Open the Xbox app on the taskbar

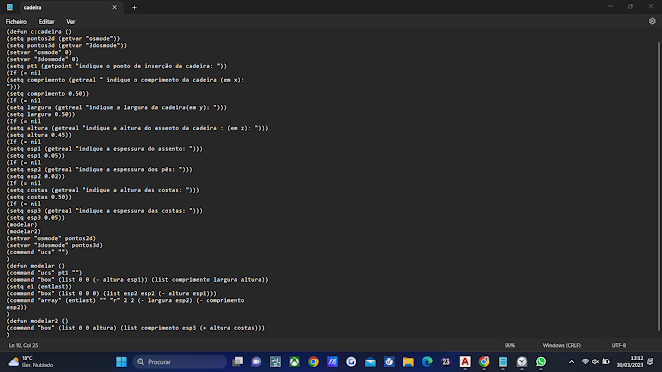(x=294, y=362)
